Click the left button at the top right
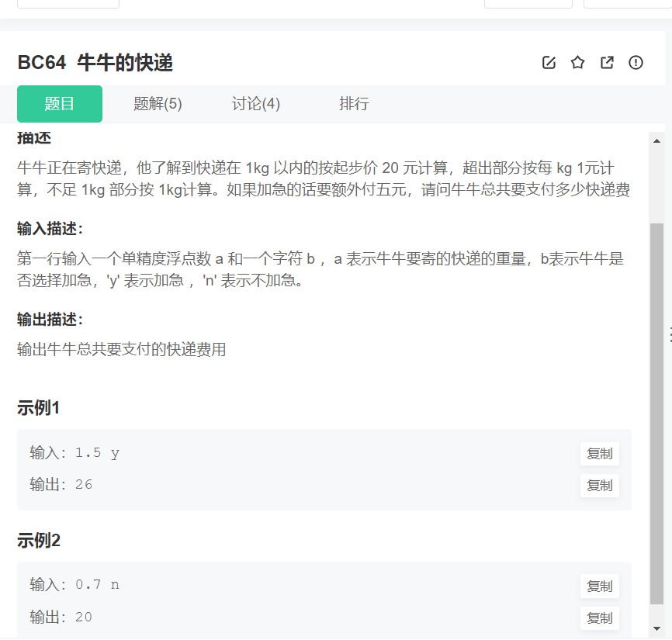The height and width of the screenshot is (640, 672). click(x=528, y=3)
